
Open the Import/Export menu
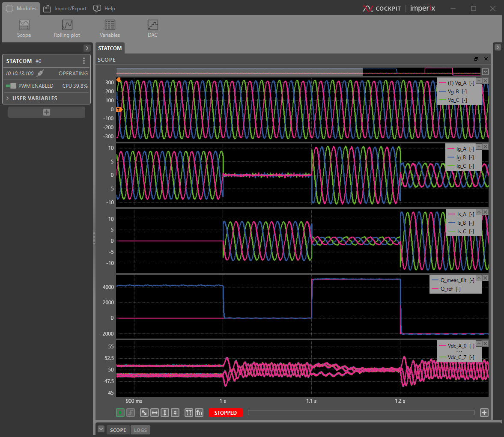pyautogui.click(x=65, y=9)
